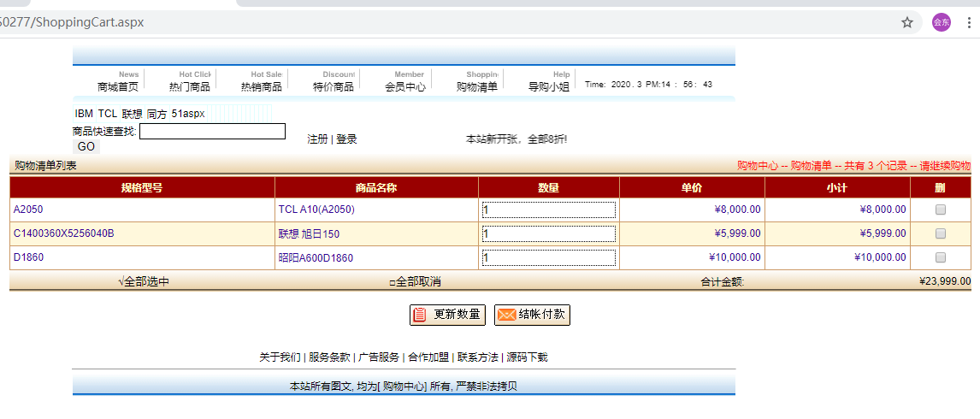Open product 联想 旭日150
This screenshot has height=419, width=980.
309,234
